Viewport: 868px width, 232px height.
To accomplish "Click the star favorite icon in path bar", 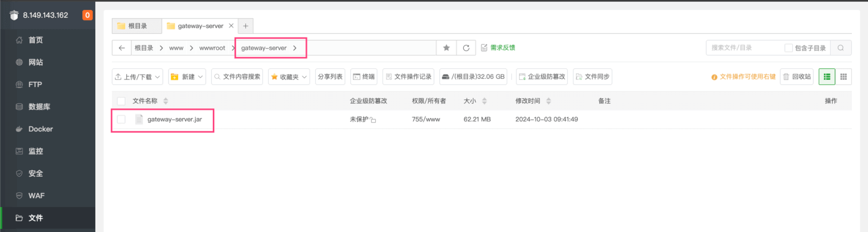I will pyautogui.click(x=446, y=48).
